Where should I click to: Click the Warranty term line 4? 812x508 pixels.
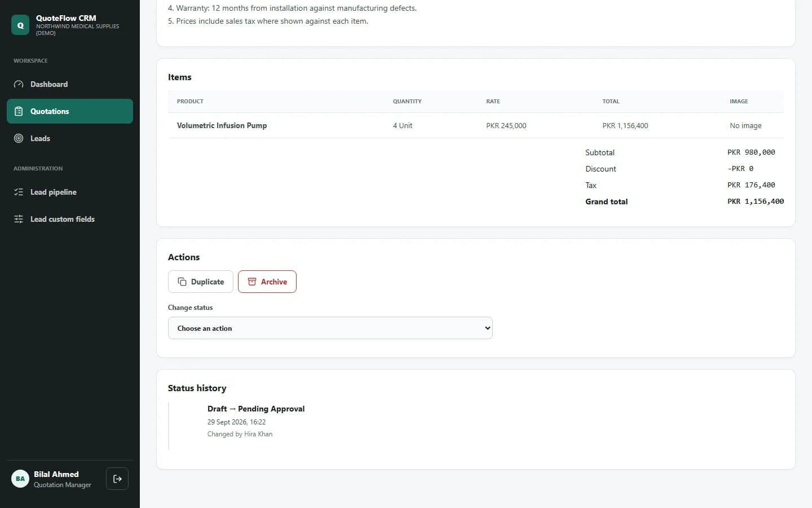coord(292,8)
